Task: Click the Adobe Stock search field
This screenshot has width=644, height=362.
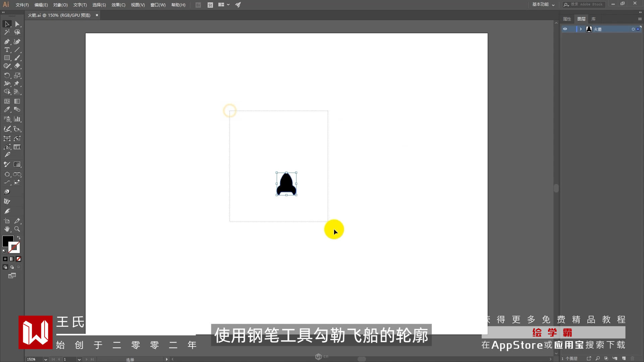Action: coord(587,4)
